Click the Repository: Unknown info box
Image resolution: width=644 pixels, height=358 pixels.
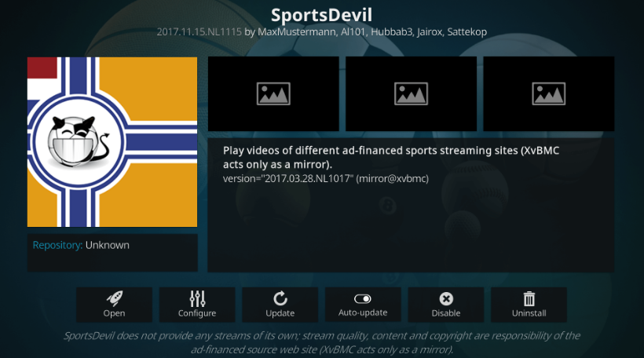112,253
